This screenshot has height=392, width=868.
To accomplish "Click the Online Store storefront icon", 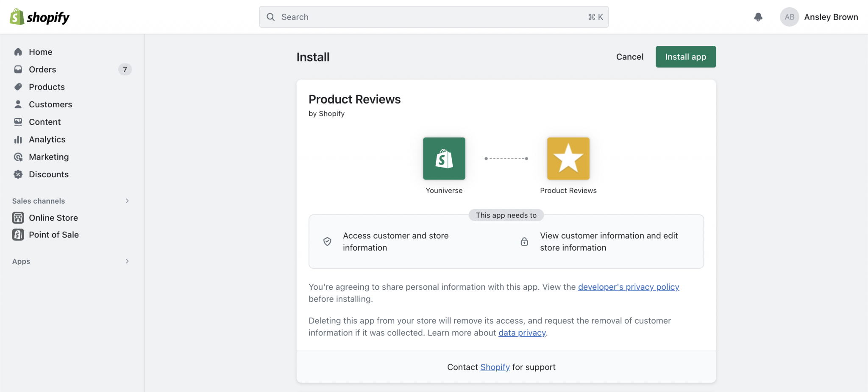I will [x=18, y=218].
